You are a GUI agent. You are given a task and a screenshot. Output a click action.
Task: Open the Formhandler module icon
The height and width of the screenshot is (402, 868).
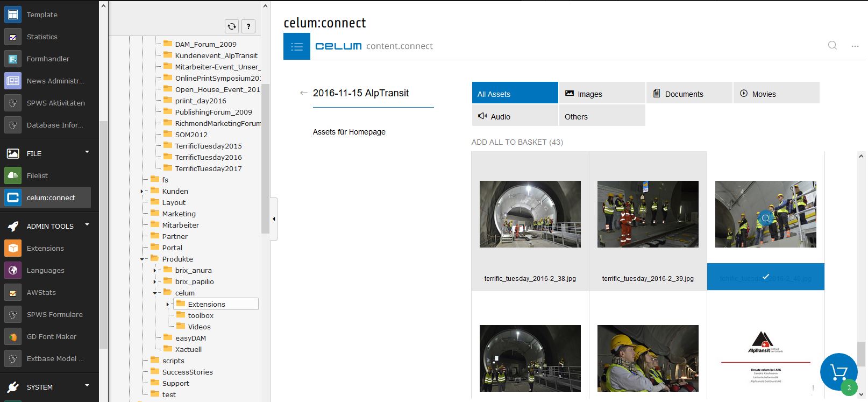pyautogui.click(x=13, y=59)
